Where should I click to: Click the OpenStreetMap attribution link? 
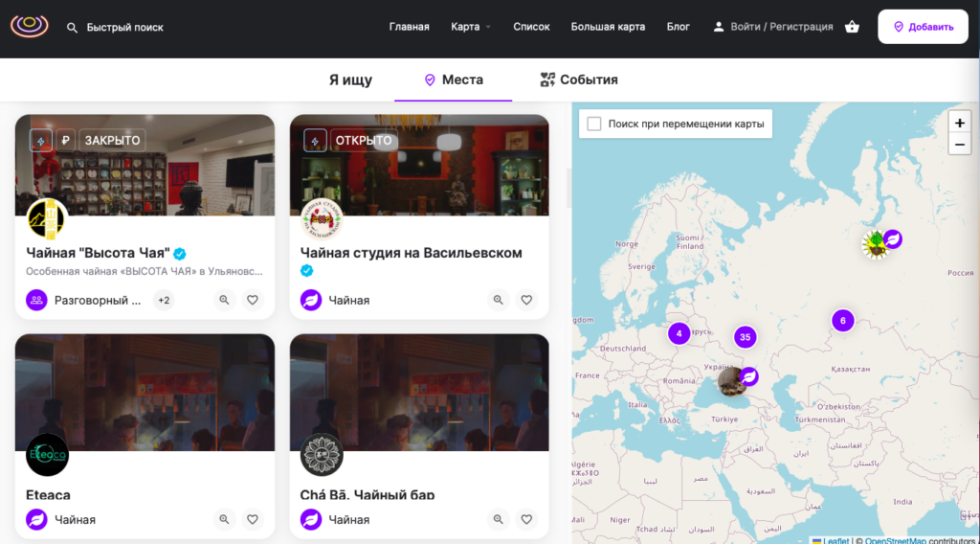(x=895, y=540)
